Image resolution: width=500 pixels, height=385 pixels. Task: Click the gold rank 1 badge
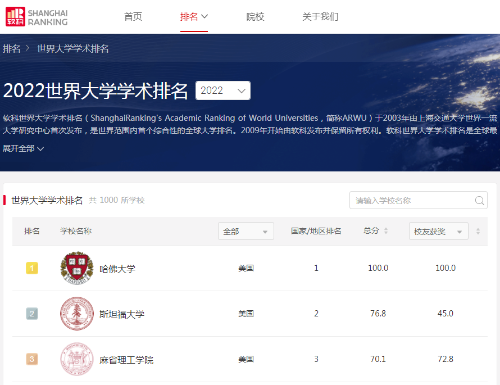click(x=32, y=268)
